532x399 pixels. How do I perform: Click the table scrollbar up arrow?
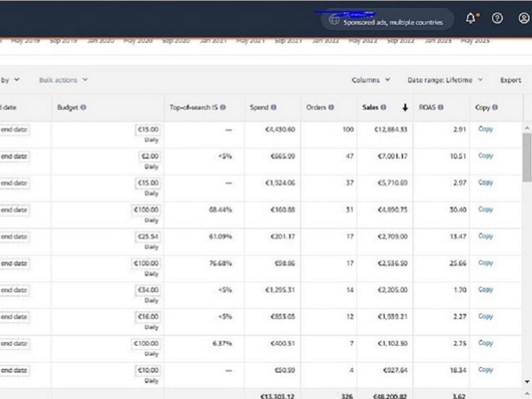527,128
